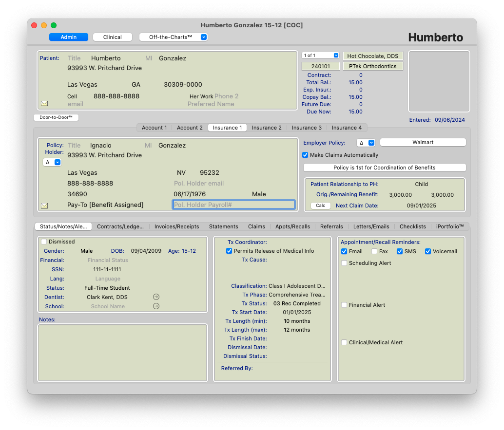Switch to Insurance 2 tab
The width and height of the screenshot is (504, 430).
pos(266,128)
